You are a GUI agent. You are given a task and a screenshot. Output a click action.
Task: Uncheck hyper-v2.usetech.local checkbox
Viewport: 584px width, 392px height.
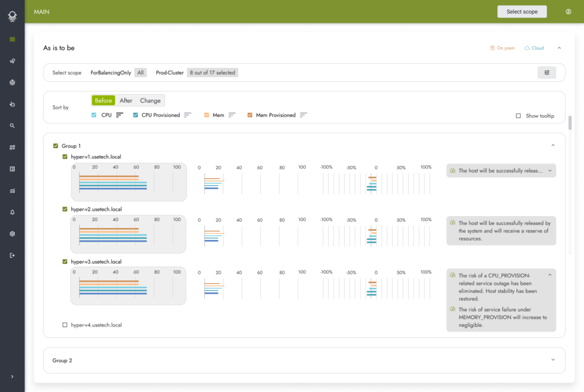click(x=65, y=209)
